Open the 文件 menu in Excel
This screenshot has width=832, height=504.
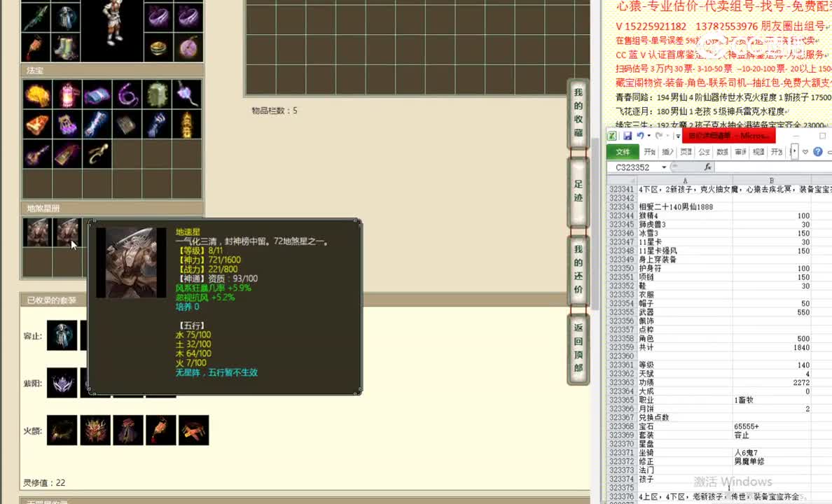tap(623, 151)
